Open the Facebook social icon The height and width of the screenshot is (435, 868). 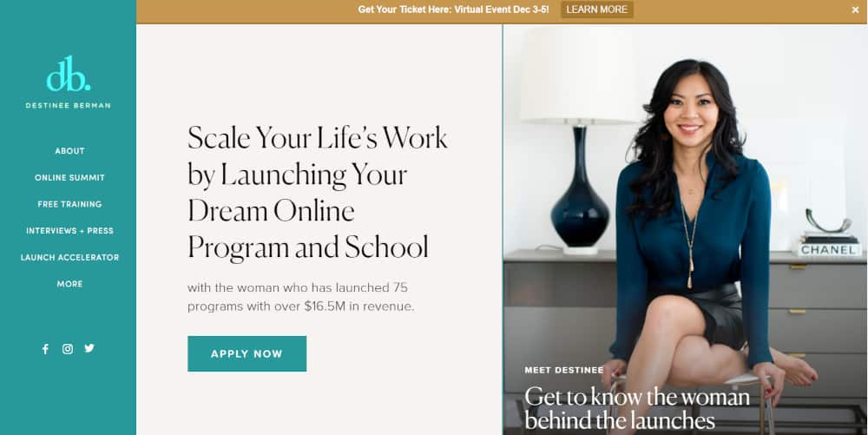click(x=45, y=349)
